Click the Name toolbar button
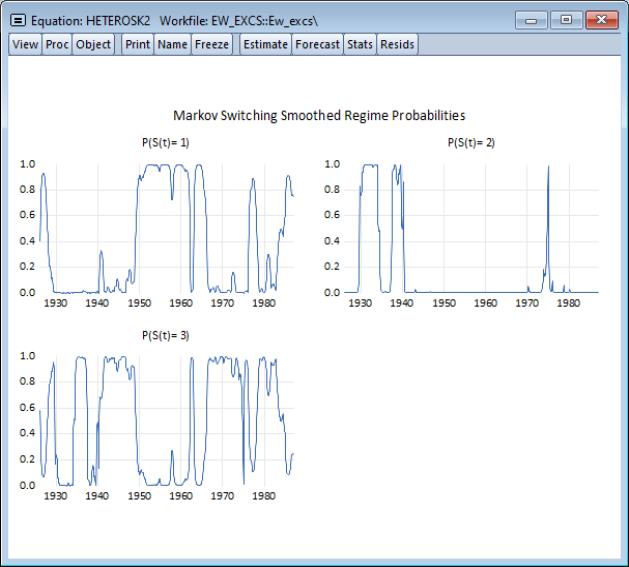629x567 pixels. [x=172, y=44]
